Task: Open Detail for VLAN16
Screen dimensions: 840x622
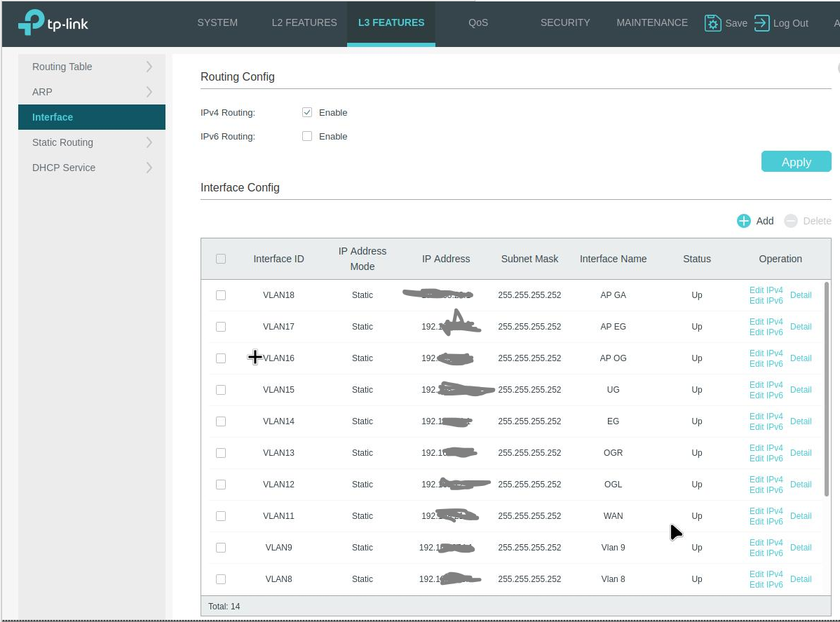Action: 801,358
